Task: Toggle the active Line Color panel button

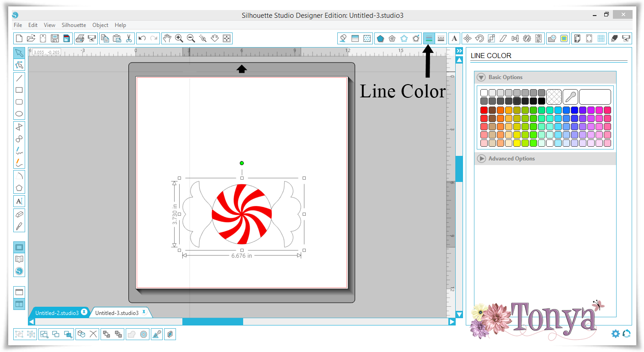Action: [429, 38]
